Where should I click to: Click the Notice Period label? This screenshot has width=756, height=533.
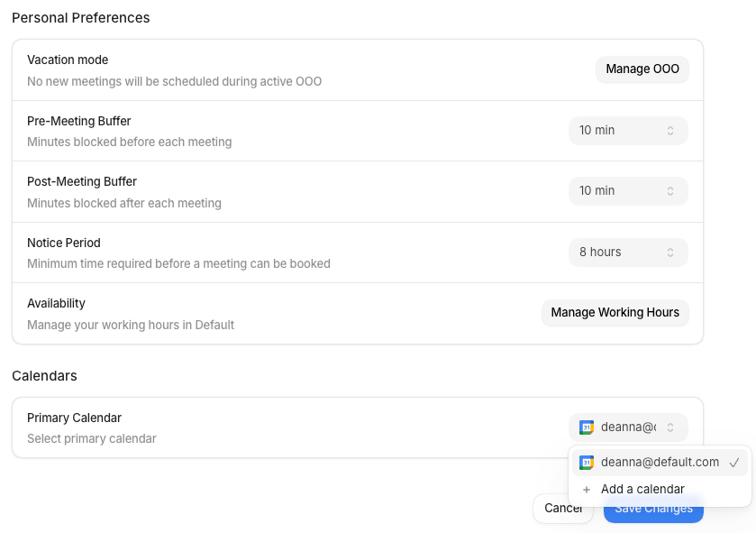pyautogui.click(x=64, y=243)
